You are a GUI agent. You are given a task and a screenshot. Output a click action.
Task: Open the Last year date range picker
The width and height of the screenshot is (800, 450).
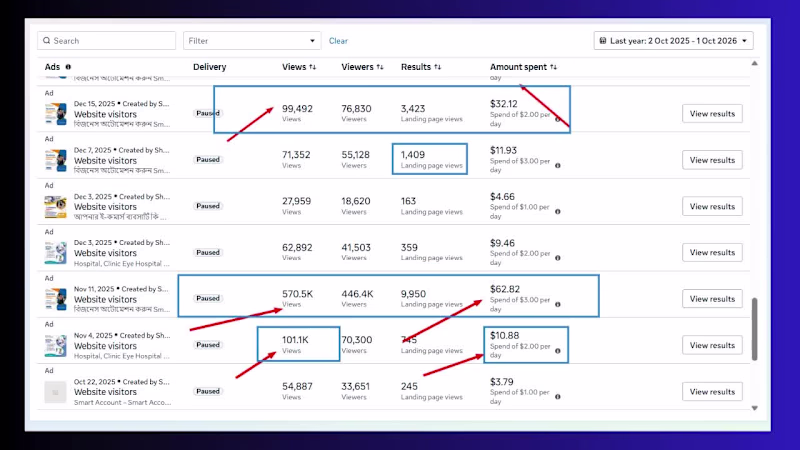click(673, 41)
